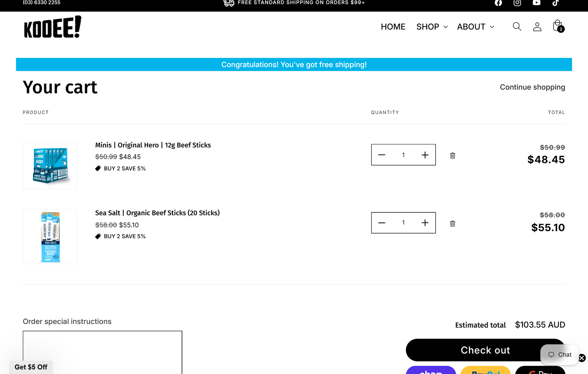588x374 pixels.
Task: Click the Sea Salt Beef Sticks quantity field
Action: point(403,223)
